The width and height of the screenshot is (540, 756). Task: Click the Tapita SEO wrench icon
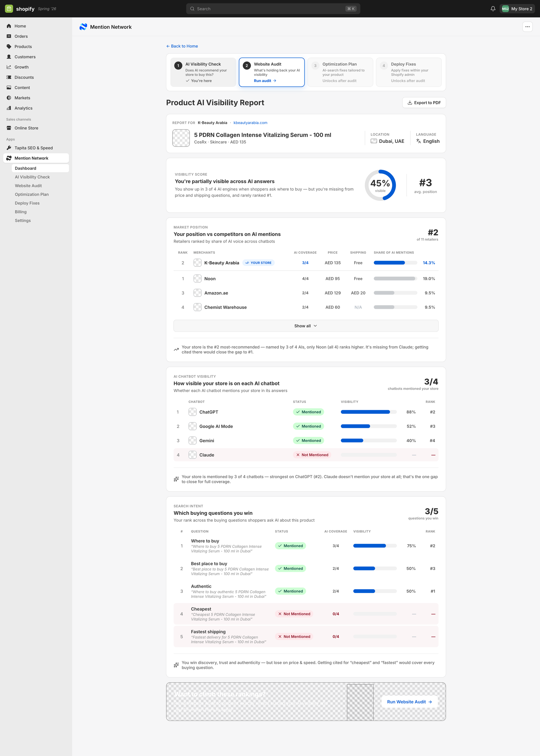point(9,148)
